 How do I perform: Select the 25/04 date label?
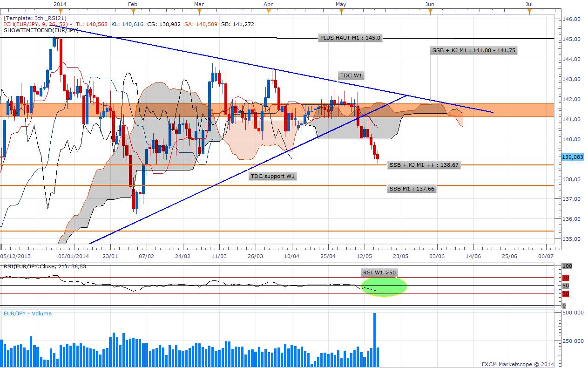(x=328, y=256)
